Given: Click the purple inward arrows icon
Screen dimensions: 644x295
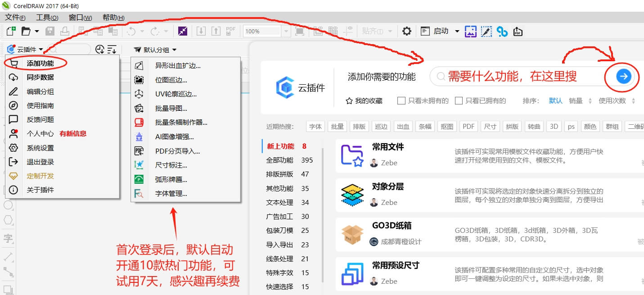Looking at the screenshot, I should tap(182, 31).
